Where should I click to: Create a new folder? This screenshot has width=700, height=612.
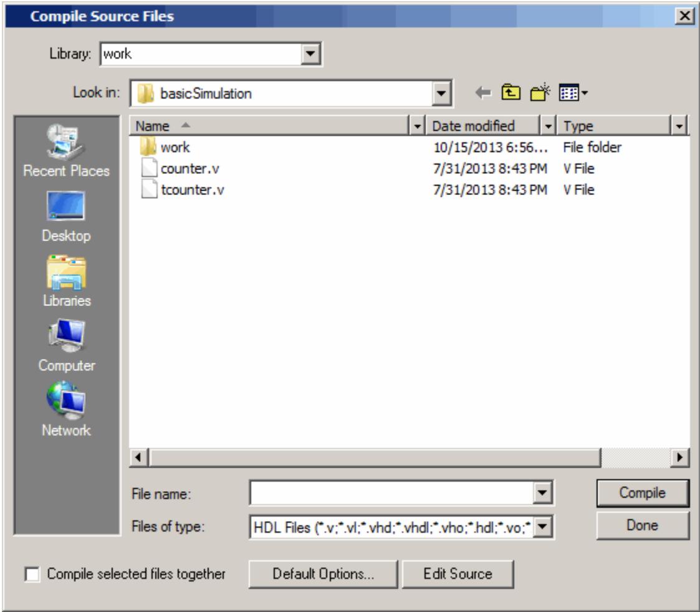pyautogui.click(x=540, y=92)
